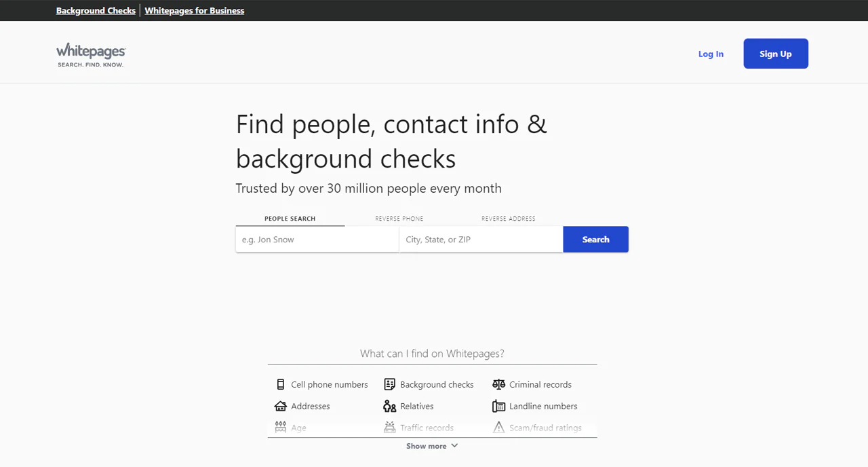Click the traffic records icon
This screenshot has height=467, width=868.
(x=390, y=428)
